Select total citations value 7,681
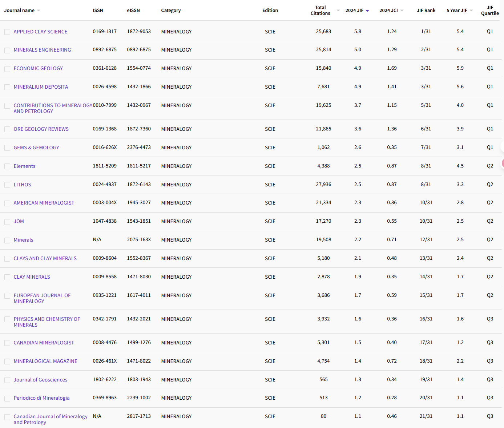This screenshot has width=504, height=428. pos(323,87)
